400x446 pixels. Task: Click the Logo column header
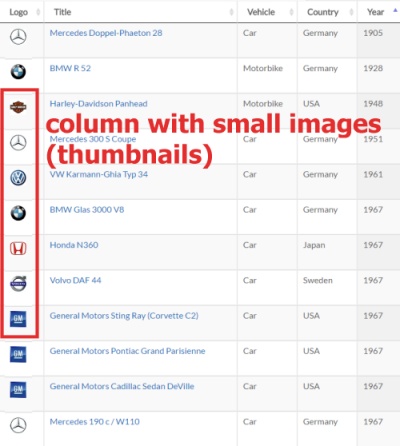22,12
